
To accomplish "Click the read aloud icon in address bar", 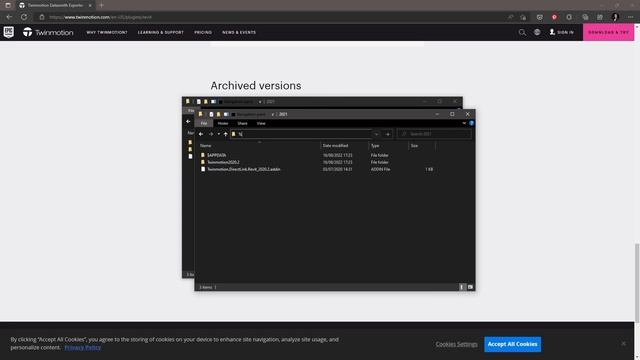I will (511, 17).
